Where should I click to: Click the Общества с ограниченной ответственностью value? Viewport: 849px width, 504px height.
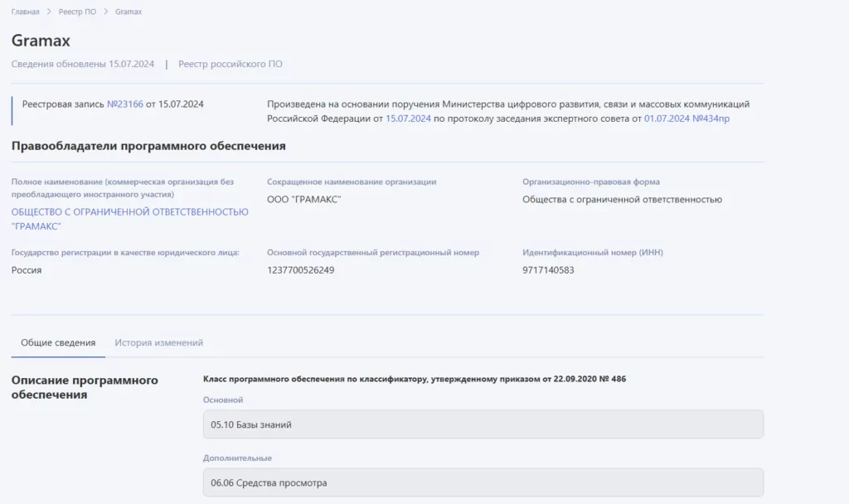[x=622, y=199]
